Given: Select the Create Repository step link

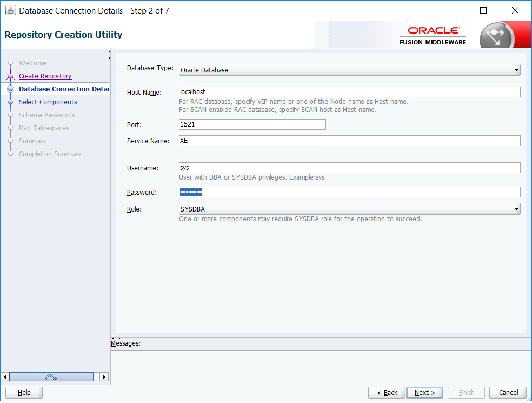Looking at the screenshot, I should click(x=44, y=76).
